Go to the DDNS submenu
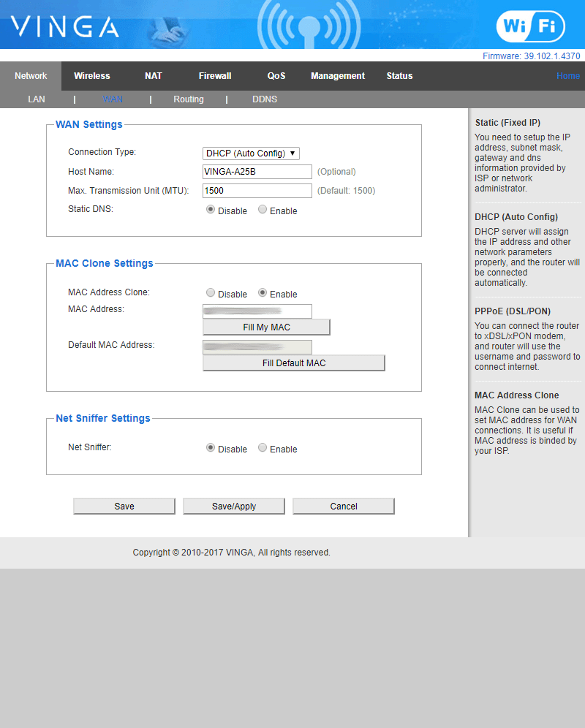 tap(265, 99)
